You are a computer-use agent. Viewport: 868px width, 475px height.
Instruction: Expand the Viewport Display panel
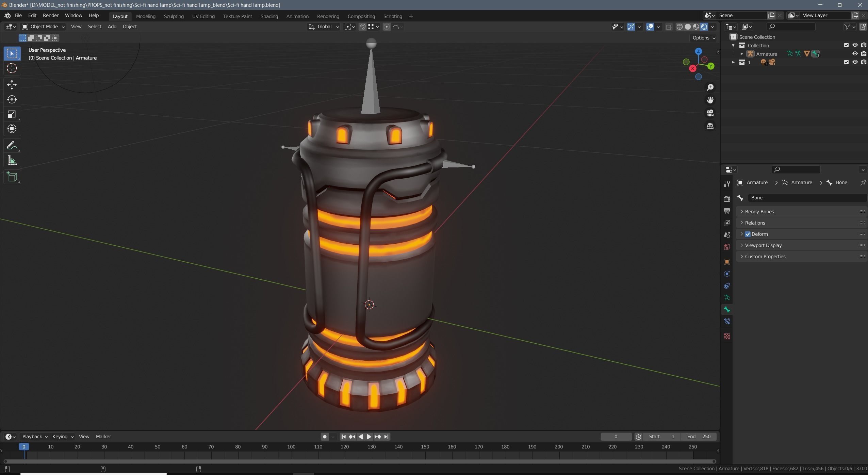tap(801, 245)
